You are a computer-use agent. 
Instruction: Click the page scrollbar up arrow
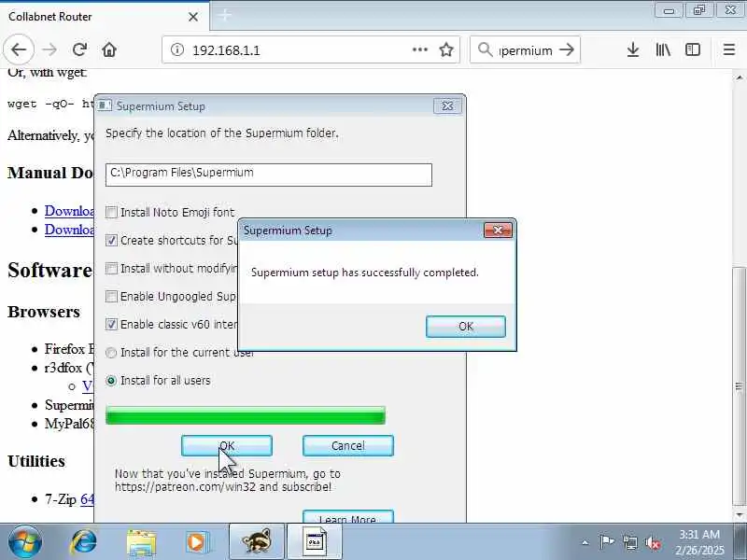pyautogui.click(x=739, y=77)
